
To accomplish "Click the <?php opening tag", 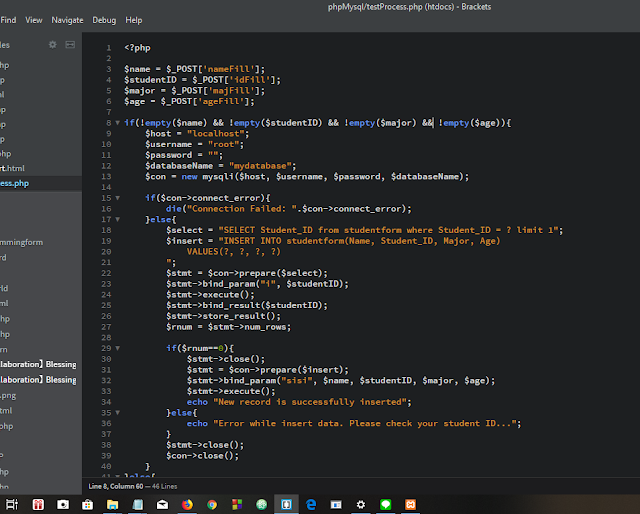I will coord(138,48).
